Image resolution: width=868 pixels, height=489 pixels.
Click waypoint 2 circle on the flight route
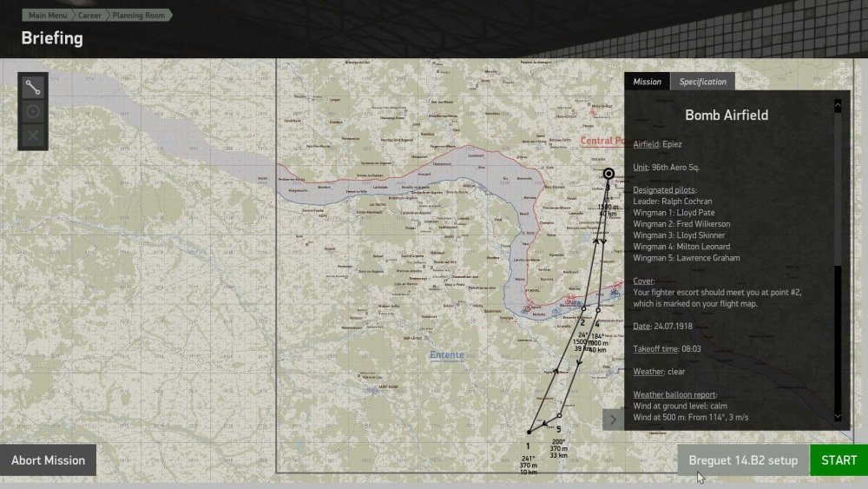[x=583, y=309]
